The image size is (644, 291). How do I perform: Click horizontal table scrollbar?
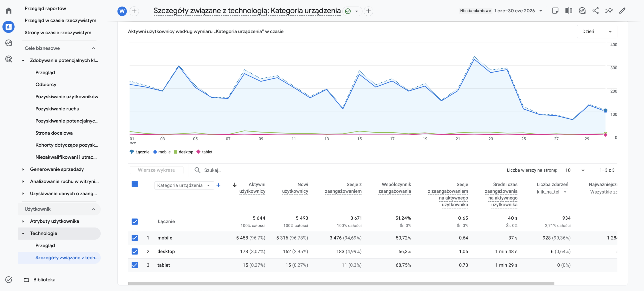[x=341, y=283]
